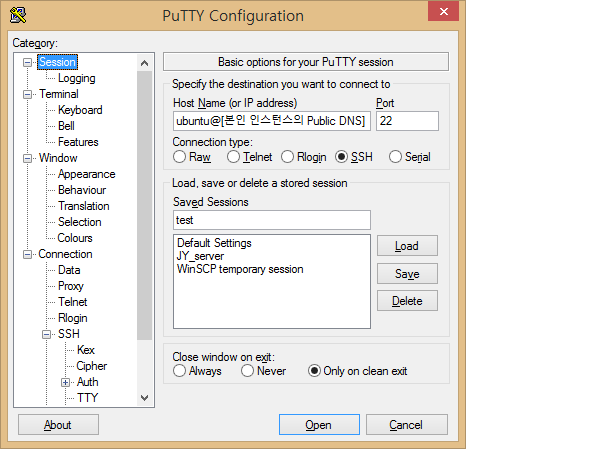This screenshot has height=449, width=614.
Task: Open Rlogin settings in category tree
Action: pos(73,318)
